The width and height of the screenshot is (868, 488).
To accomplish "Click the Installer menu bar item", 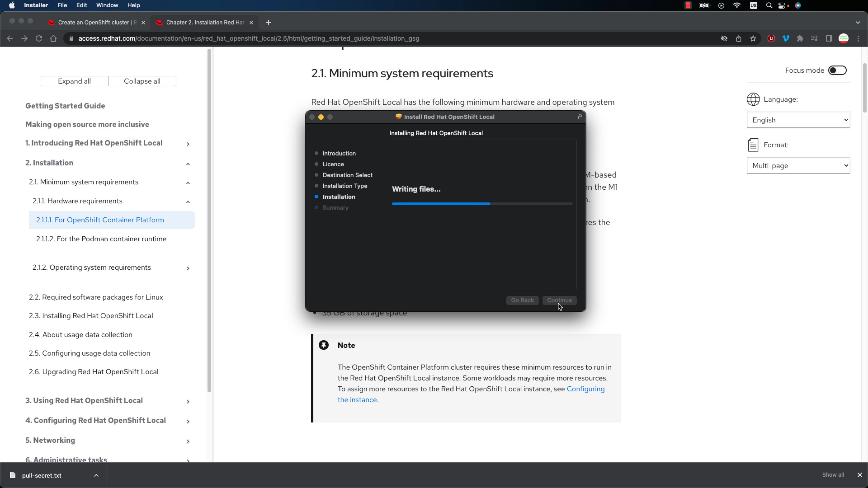I will [36, 5].
